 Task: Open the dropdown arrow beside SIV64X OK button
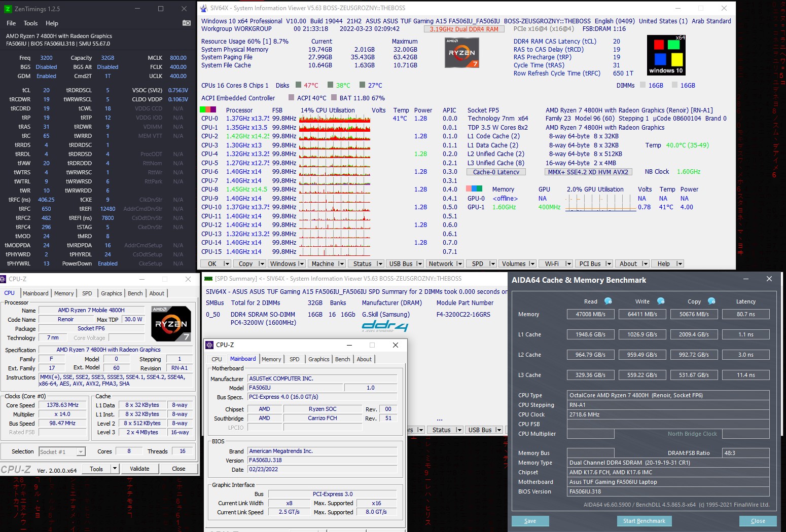(226, 263)
